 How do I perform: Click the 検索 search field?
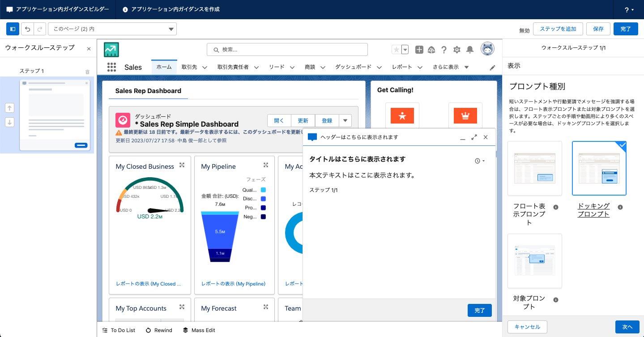287,49
